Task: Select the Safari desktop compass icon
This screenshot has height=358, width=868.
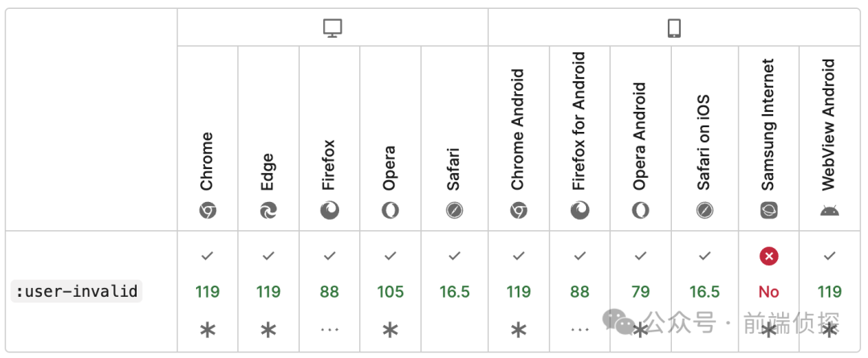Action: coord(454,211)
